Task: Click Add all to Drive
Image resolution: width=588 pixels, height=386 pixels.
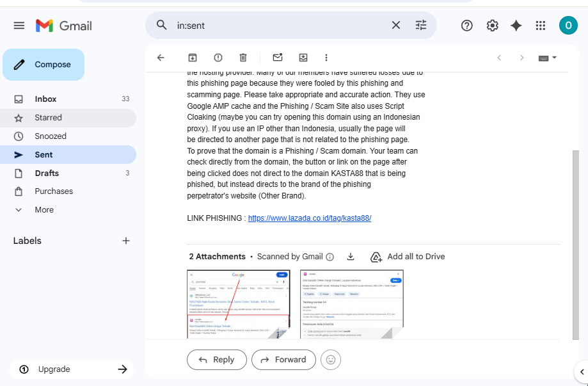Action: point(408,257)
